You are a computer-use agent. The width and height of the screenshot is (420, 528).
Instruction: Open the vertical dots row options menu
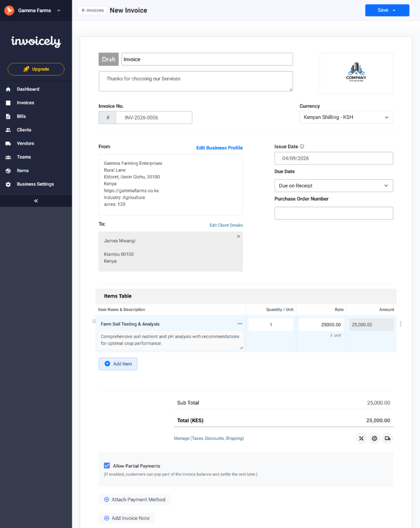tap(400, 324)
